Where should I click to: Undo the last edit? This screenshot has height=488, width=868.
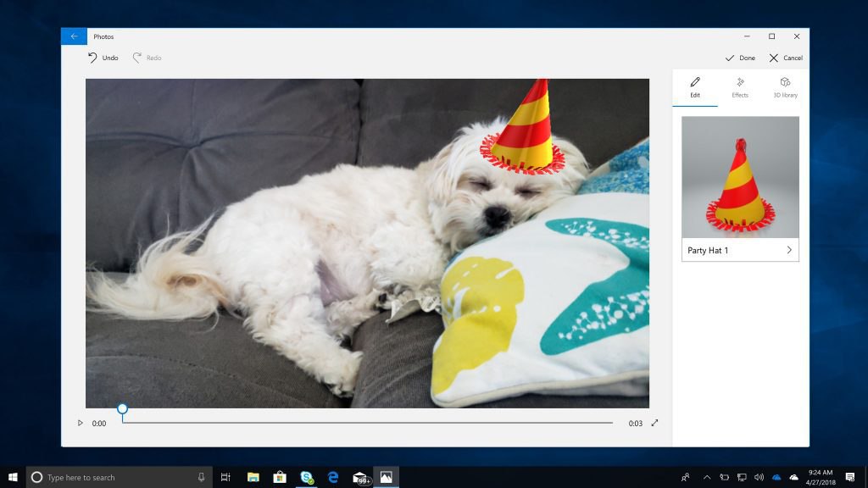click(103, 58)
